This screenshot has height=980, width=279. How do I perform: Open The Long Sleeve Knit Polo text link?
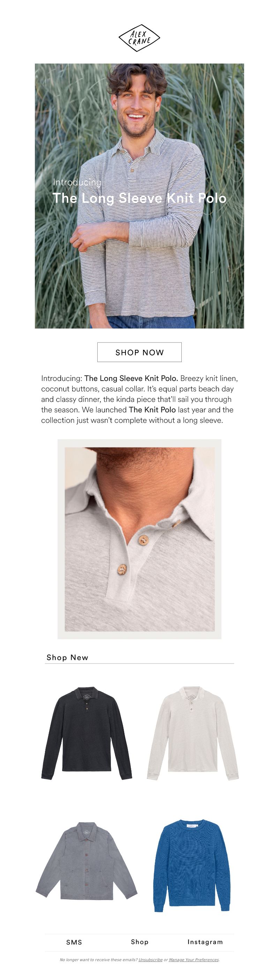pyautogui.click(x=131, y=378)
